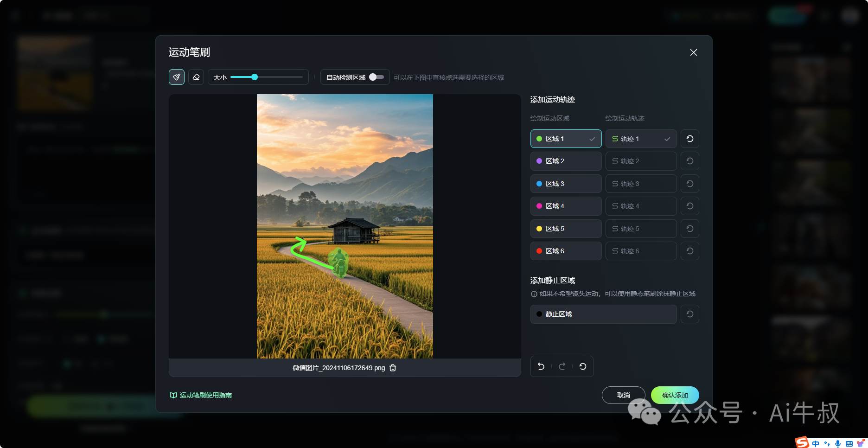Image resolution: width=868 pixels, height=448 pixels.
Task: Choose 轨迹 1 trajectory option
Action: [x=641, y=139]
